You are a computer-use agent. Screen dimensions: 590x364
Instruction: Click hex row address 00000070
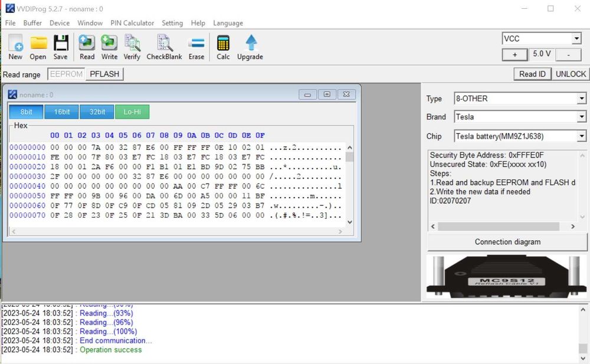coord(28,215)
